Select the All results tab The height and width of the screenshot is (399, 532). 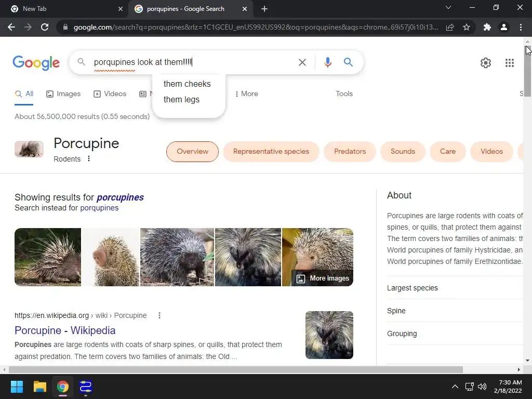[x=24, y=94]
